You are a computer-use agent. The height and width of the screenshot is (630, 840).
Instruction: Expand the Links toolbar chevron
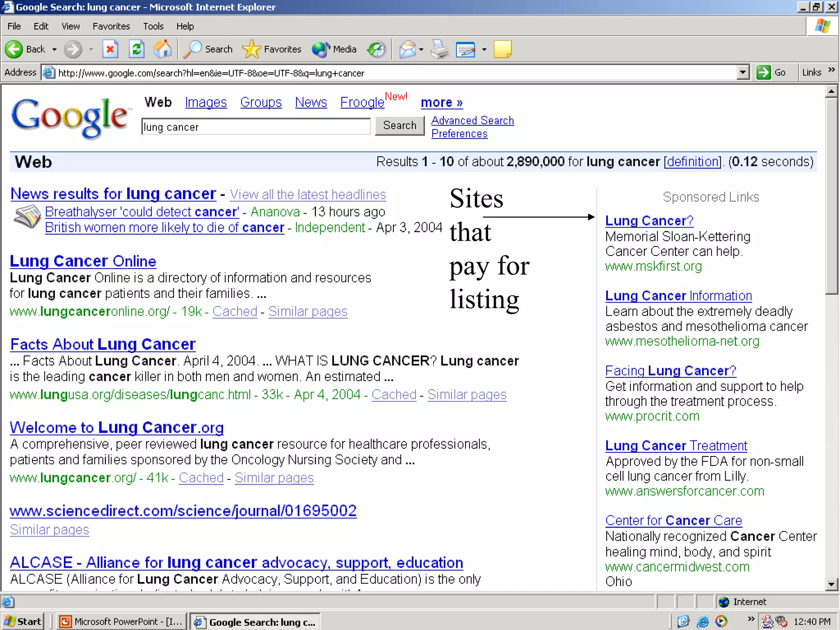[x=831, y=70]
